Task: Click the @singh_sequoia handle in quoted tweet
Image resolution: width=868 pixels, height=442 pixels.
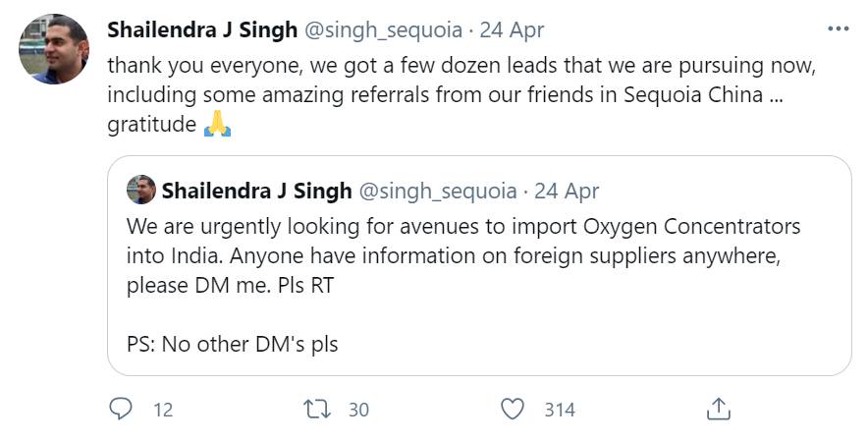Action: pyautogui.click(x=439, y=190)
